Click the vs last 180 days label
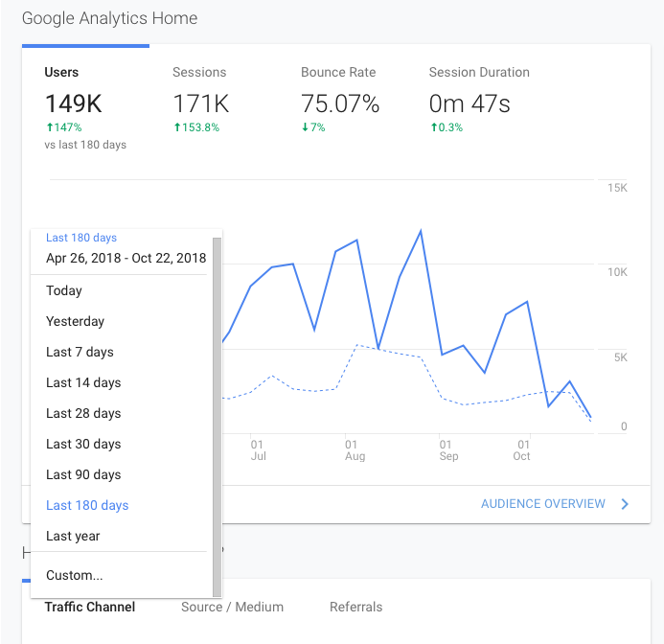The width and height of the screenshot is (664, 644). tap(85, 145)
